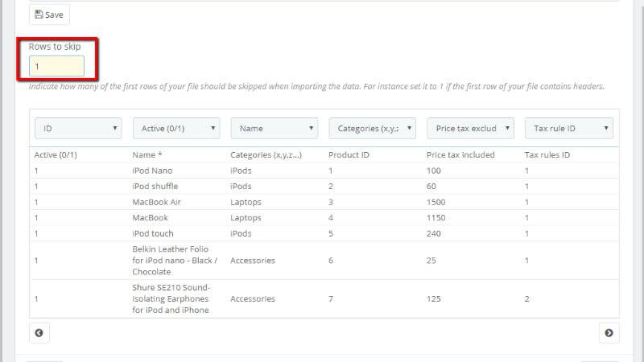Click the Accessories category in Belkin row

tap(253, 260)
